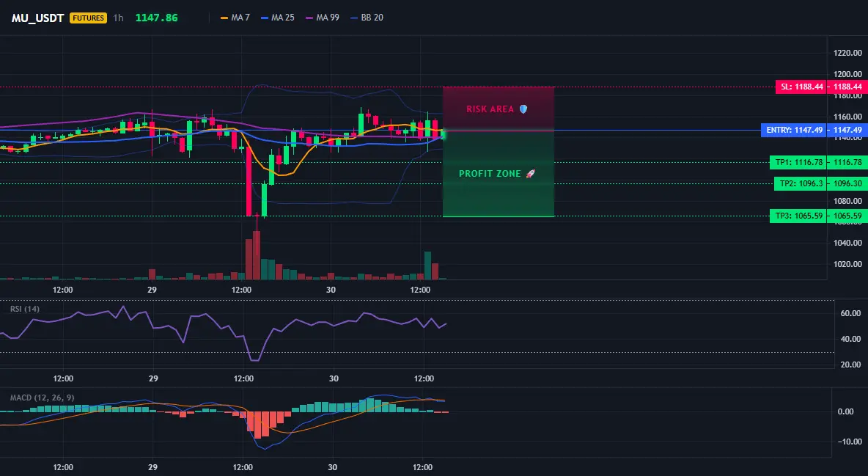Image resolution: width=868 pixels, height=476 pixels.
Task: Click the purple color dash before MA 99
Action: tap(309, 18)
